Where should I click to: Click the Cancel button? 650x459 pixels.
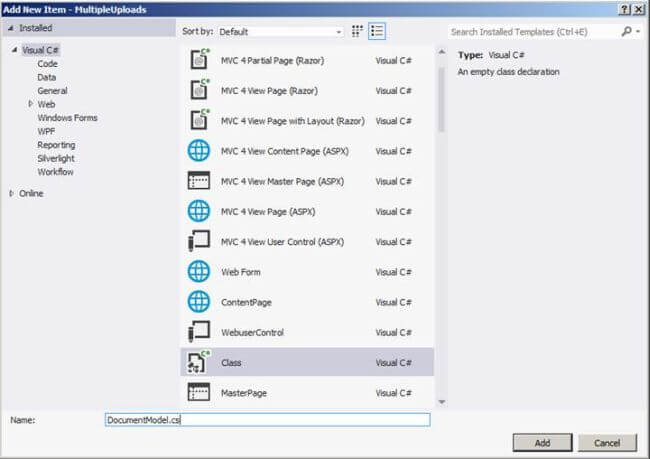click(607, 443)
